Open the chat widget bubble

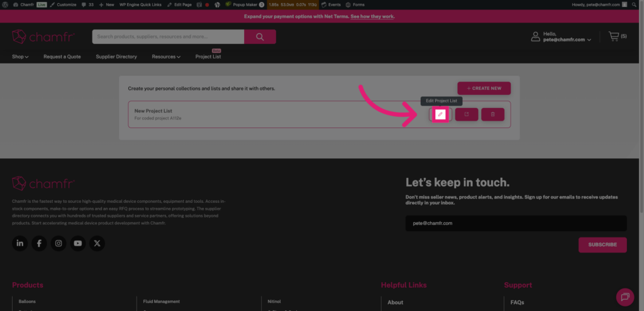(x=625, y=297)
